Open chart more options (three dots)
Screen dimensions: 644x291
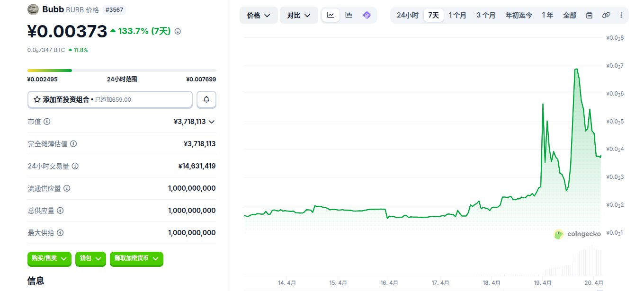pyautogui.click(x=621, y=15)
